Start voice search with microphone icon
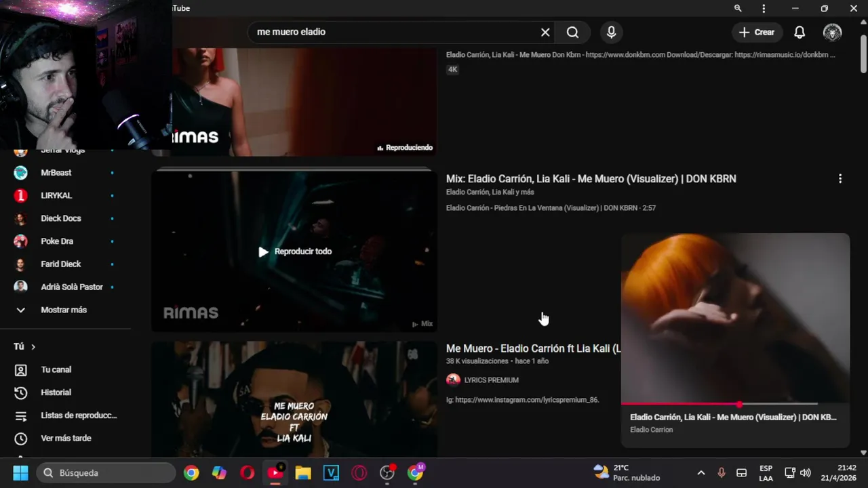868x488 pixels. [x=611, y=32]
